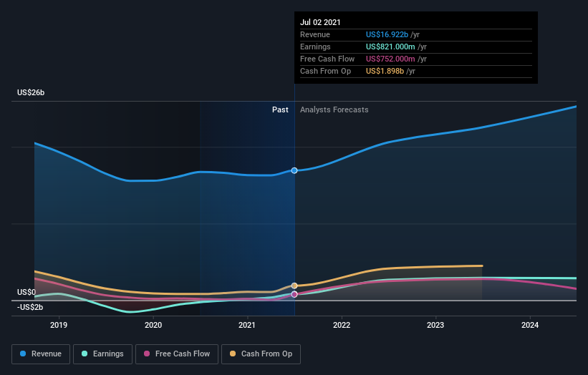588x375 pixels.
Task: Select the pink Free Cash Flow data point marker
Action: 294,294
